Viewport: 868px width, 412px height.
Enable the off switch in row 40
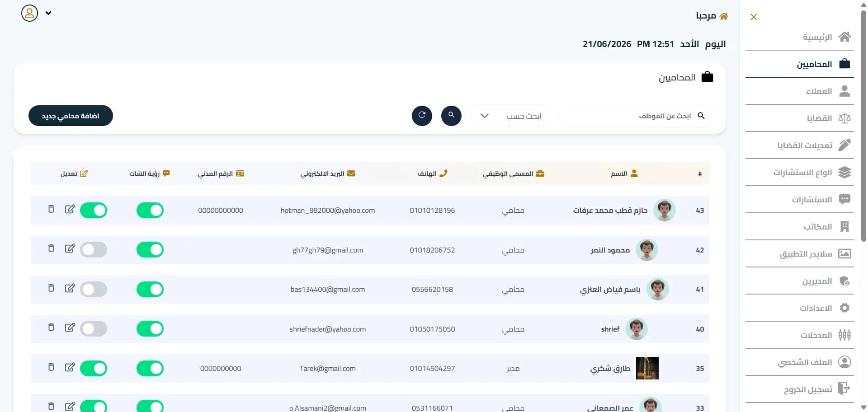[x=94, y=329]
